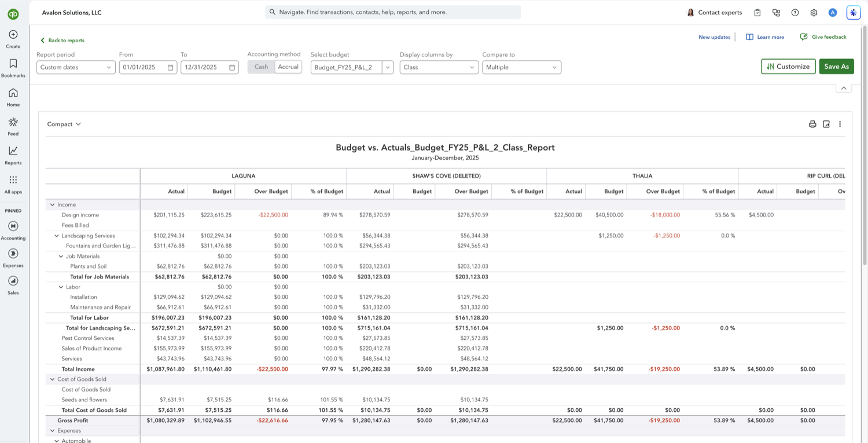Viewport: 868px width, 443px height.
Task: Open the New updates link
Action: click(714, 37)
